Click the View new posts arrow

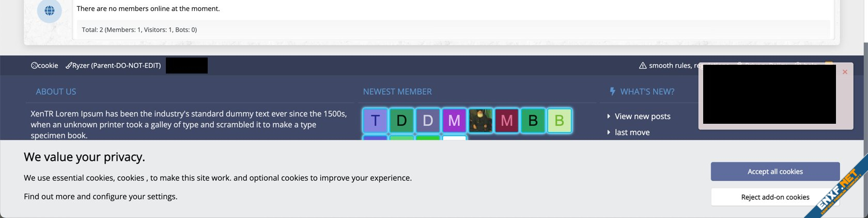point(609,117)
